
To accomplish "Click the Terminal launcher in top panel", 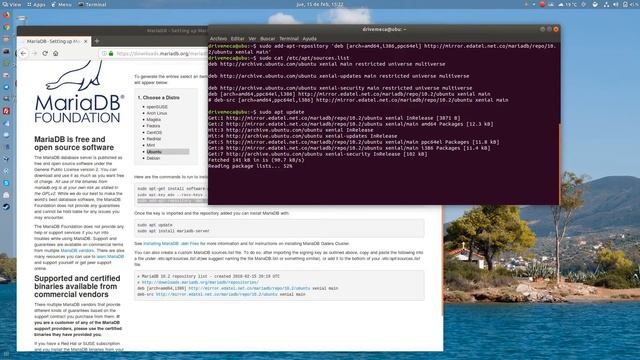I will pyautogui.click(x=92, y=4).
